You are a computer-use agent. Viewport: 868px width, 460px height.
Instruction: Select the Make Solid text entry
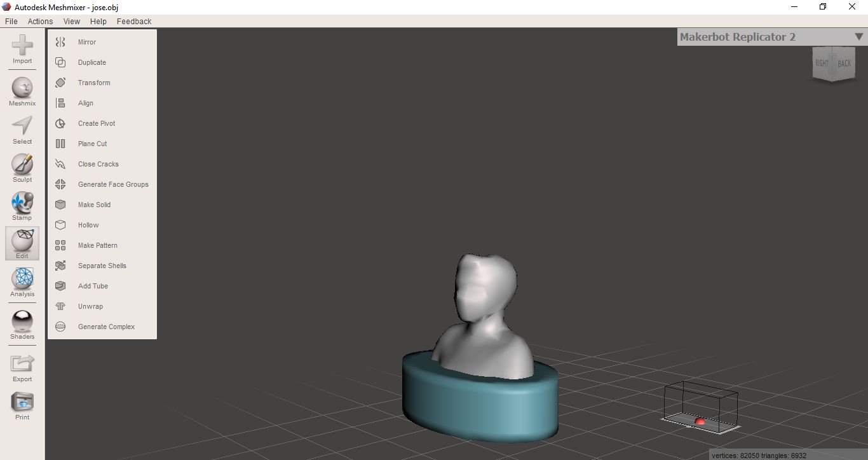94,205
